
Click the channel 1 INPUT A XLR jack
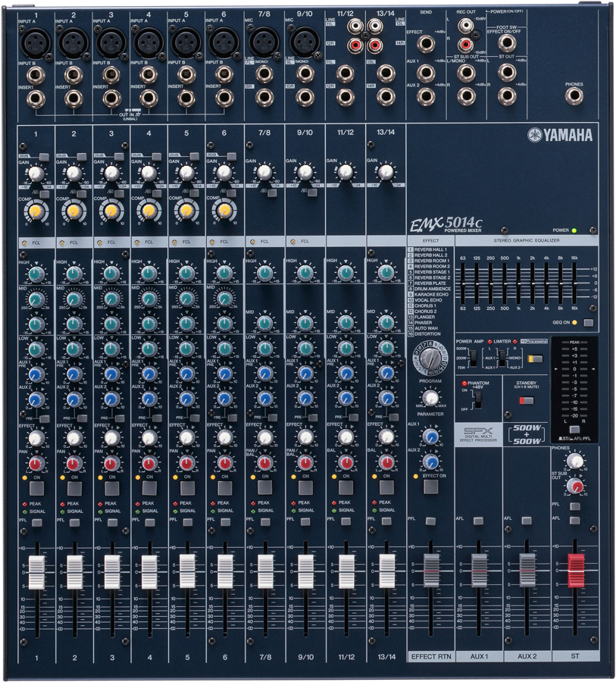[x=36, y=42]
